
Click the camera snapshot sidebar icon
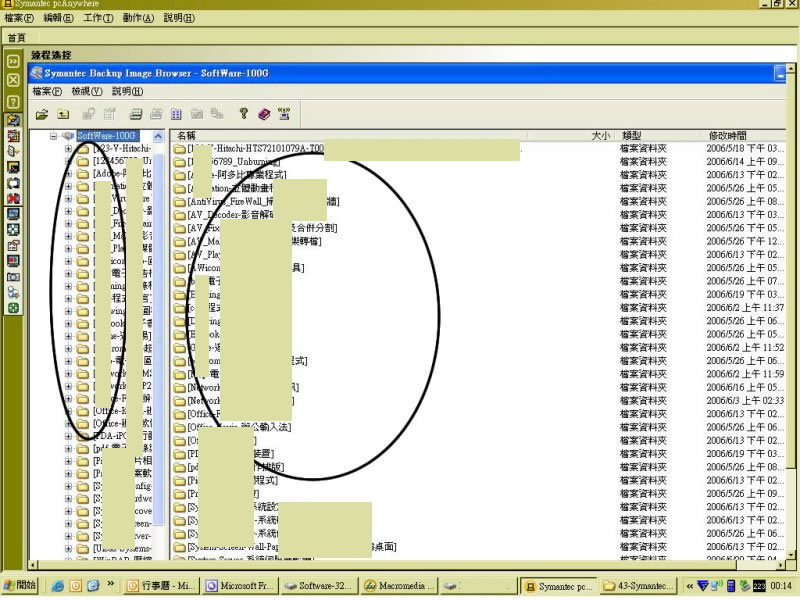(x=13, y=277)
